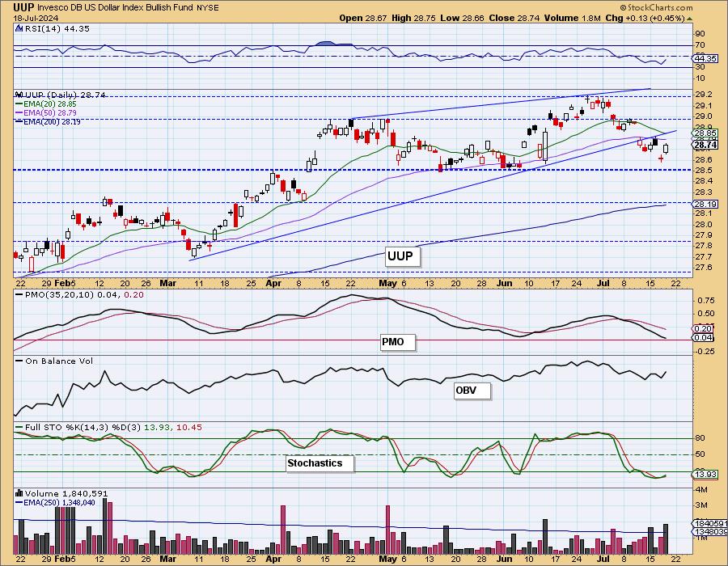Open the © StockCharts.com attribution link
The image size is (728, 566).
coord(656,7)
